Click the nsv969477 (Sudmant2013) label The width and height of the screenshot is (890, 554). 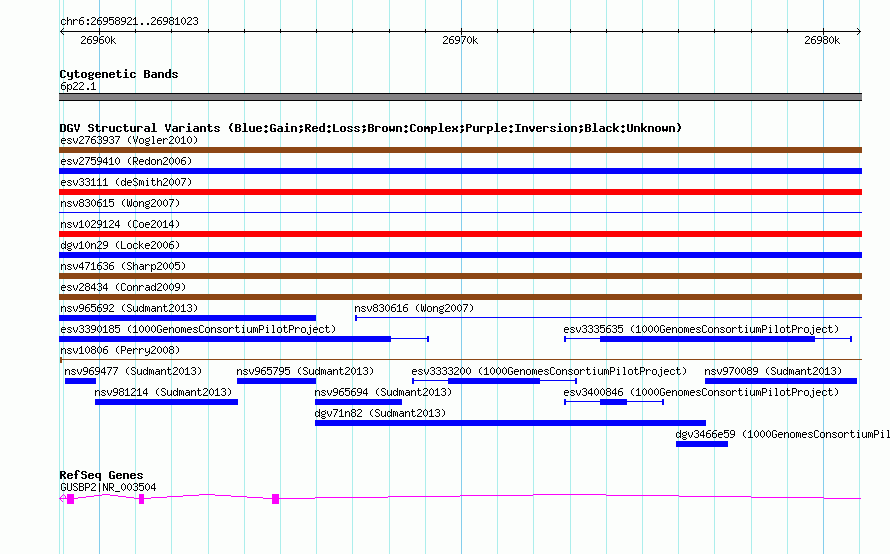coord(133,371)
